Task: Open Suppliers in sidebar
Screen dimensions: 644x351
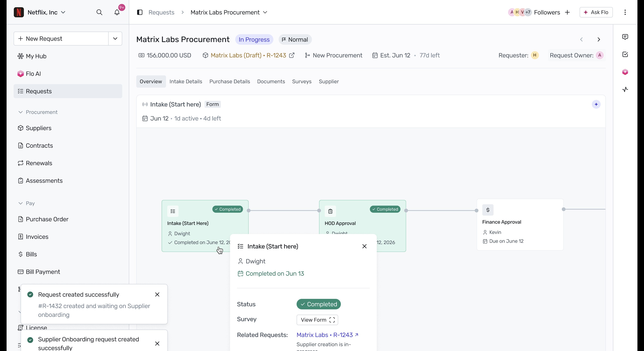Action: tap(68, 128)
